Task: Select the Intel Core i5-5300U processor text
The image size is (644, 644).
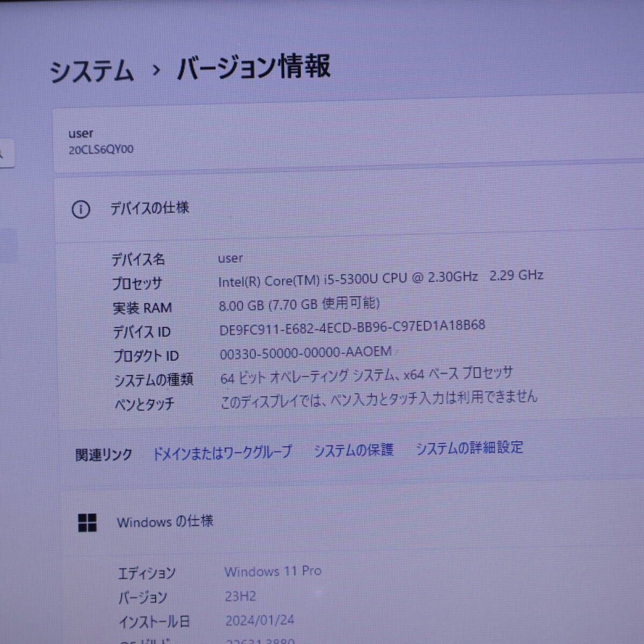Action: pos(381,278)
